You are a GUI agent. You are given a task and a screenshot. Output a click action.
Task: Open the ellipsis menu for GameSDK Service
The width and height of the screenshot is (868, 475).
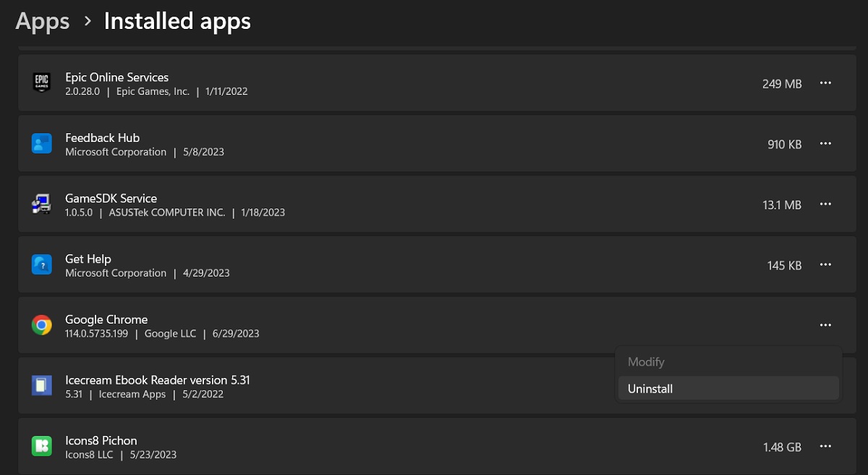pos(825,204)
